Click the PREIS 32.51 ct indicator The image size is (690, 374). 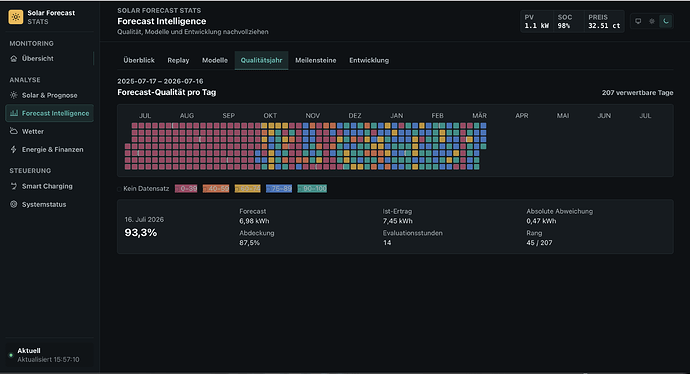tap(604, 21)
